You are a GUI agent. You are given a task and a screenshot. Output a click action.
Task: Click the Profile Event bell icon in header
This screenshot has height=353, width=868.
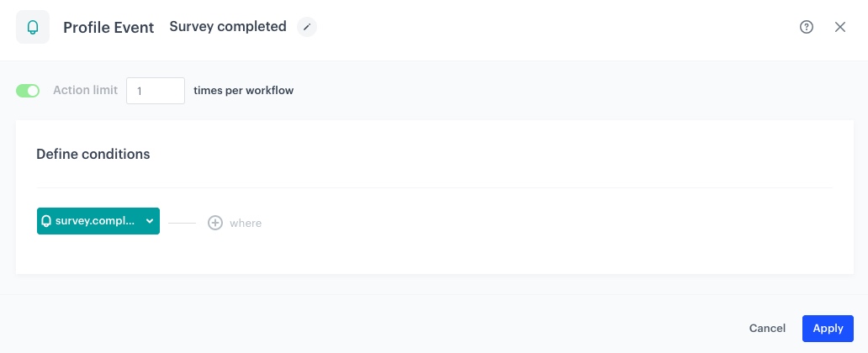(x=33, y=27)
